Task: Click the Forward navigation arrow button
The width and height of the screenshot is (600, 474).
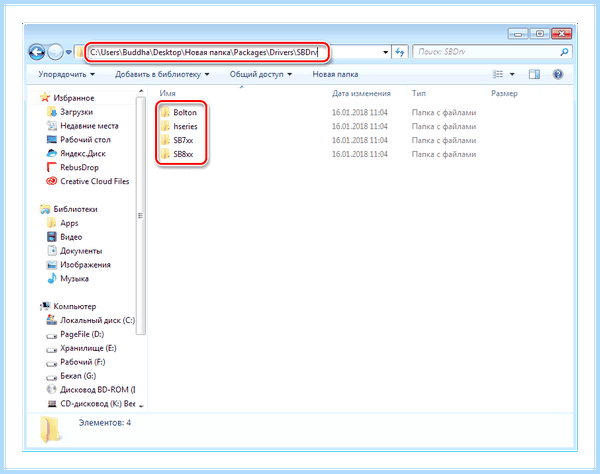Action: point(55,52)
